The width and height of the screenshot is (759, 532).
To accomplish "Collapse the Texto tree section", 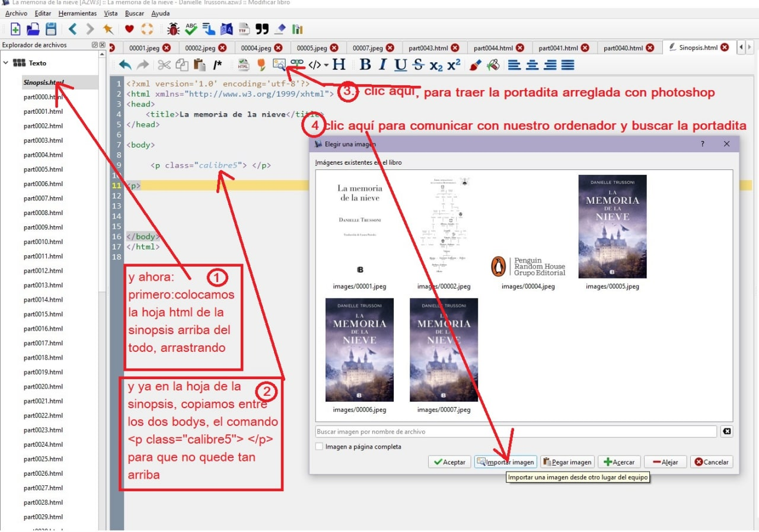I will [x=6, y=62].
